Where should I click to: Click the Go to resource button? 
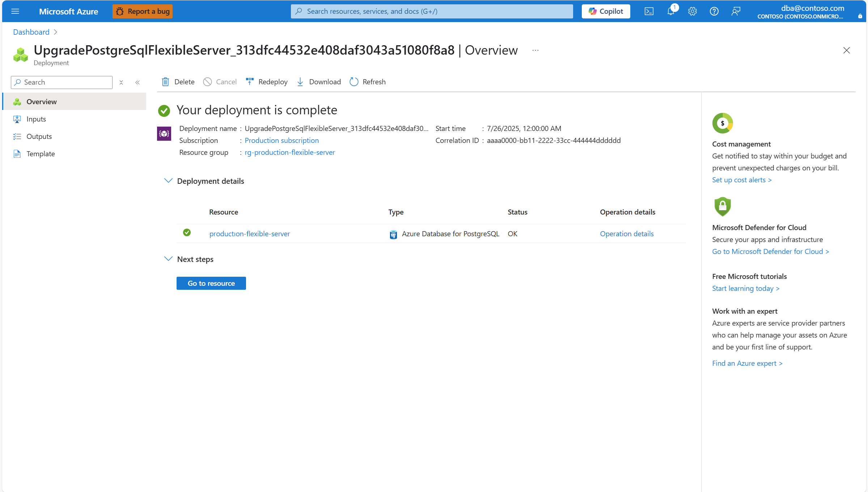[x=211, y=283]
